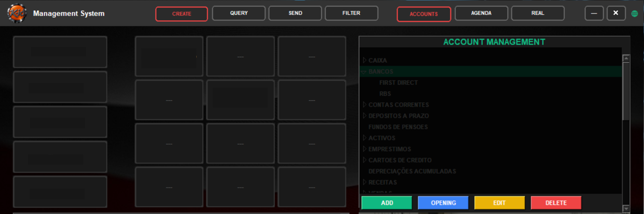Select the RBS account
The height and width of the screenshot is (214, 644).
(x=385, y=94)
